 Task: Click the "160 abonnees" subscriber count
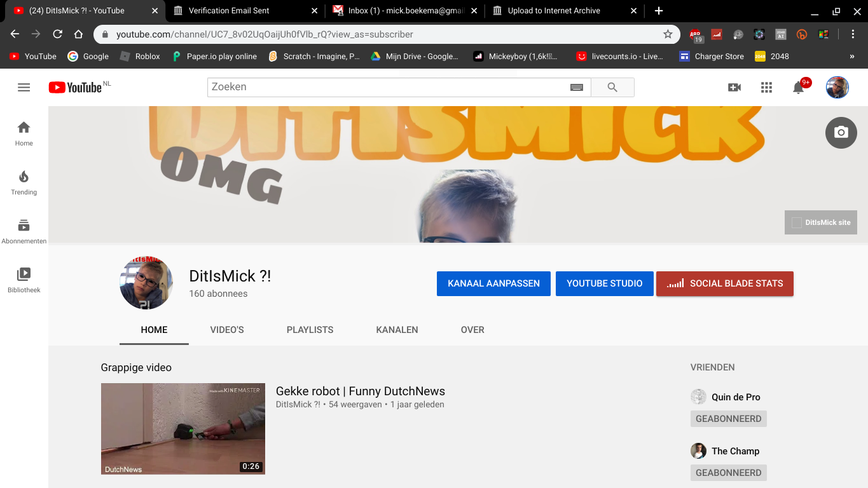click(x=218, y=294)
